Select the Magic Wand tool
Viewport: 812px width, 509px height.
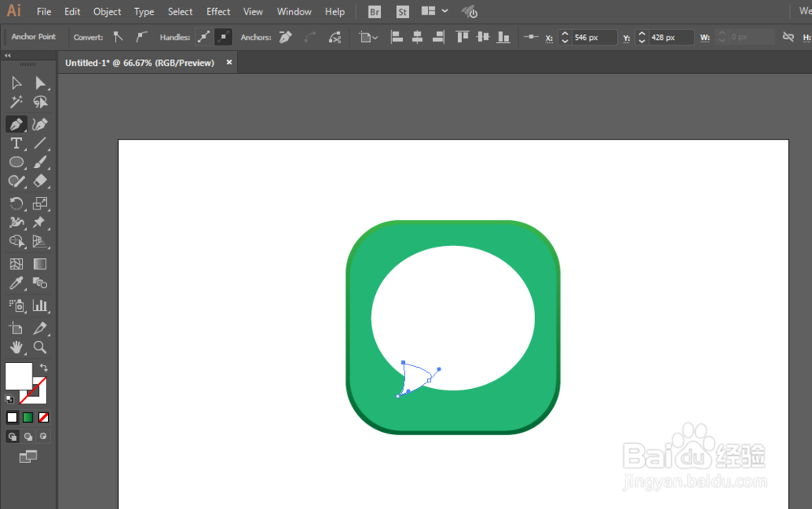(16, 102)
